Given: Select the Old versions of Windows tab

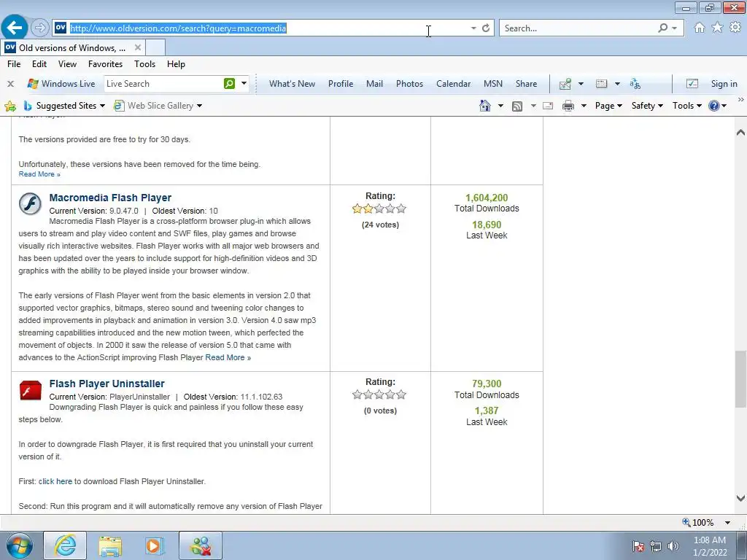Looking at the screenshot, I should tap(73, 47).
